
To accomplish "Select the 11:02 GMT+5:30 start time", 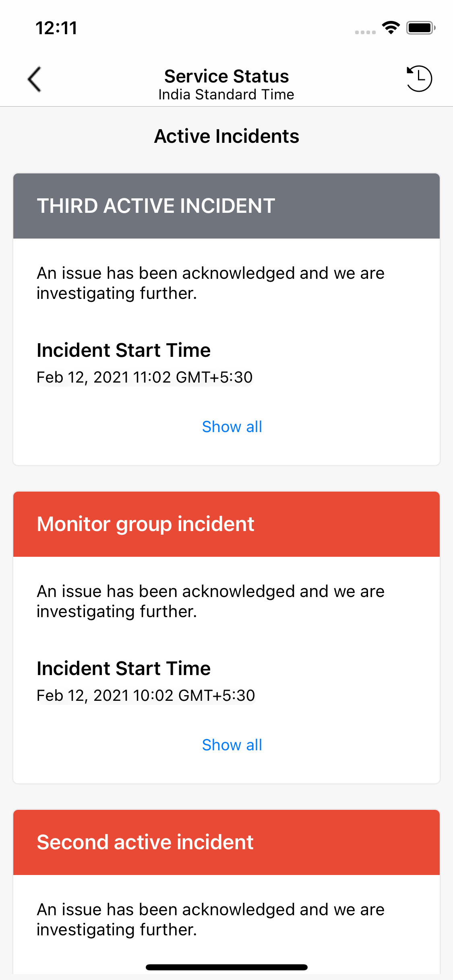I will point(145,377).
